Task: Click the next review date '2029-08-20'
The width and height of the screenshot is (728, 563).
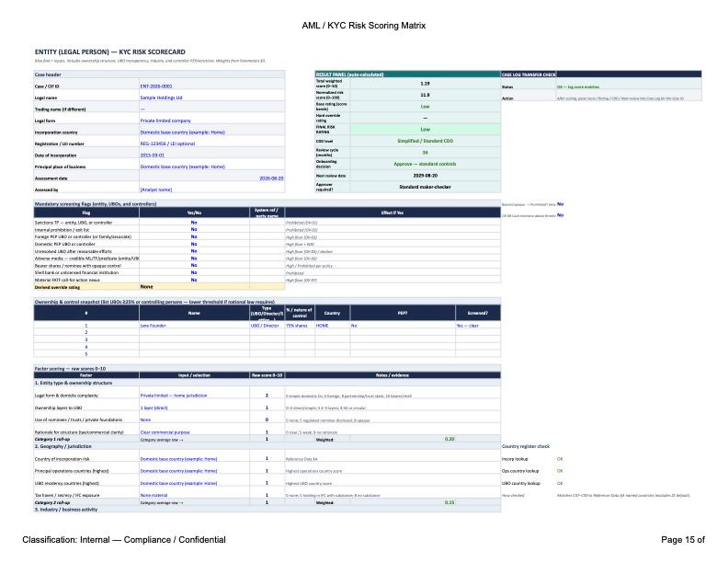Action: (425, 176)
